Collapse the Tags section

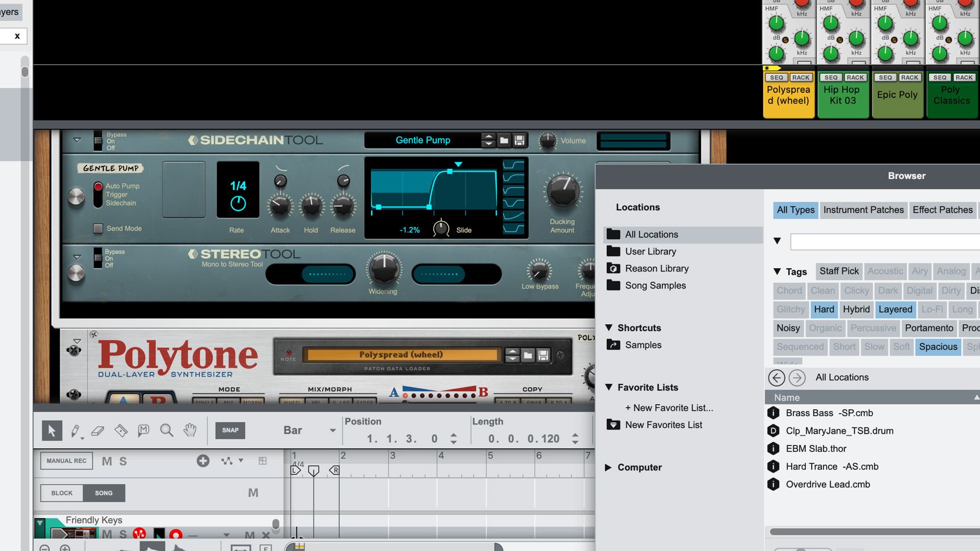point(777,272)
